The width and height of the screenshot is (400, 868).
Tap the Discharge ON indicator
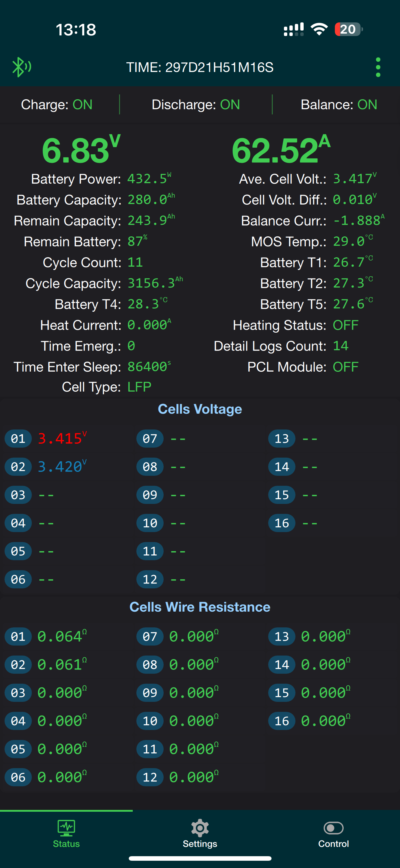point(196,104)
